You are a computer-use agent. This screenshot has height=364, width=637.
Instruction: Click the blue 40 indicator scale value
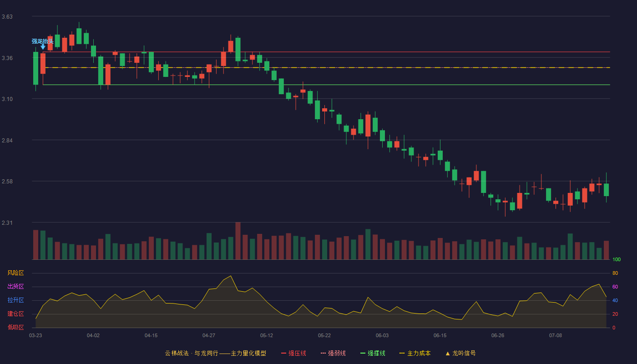[x=615, y=300]
